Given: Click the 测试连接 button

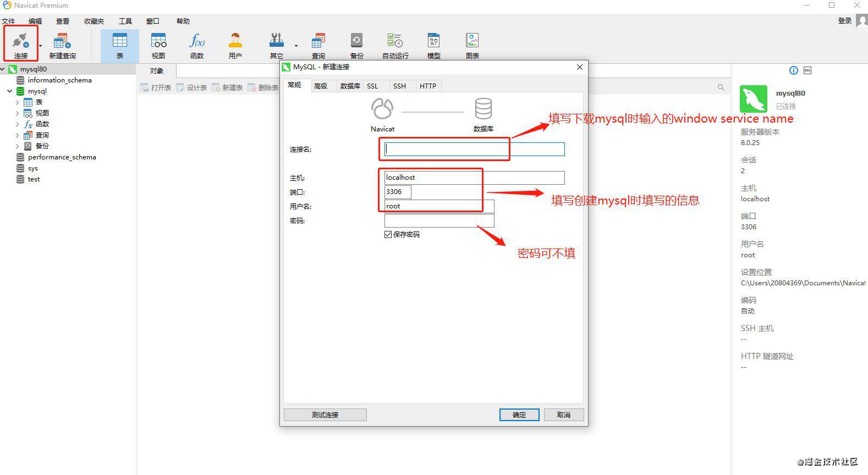Looking at the screenshot, I should (325, 415).
